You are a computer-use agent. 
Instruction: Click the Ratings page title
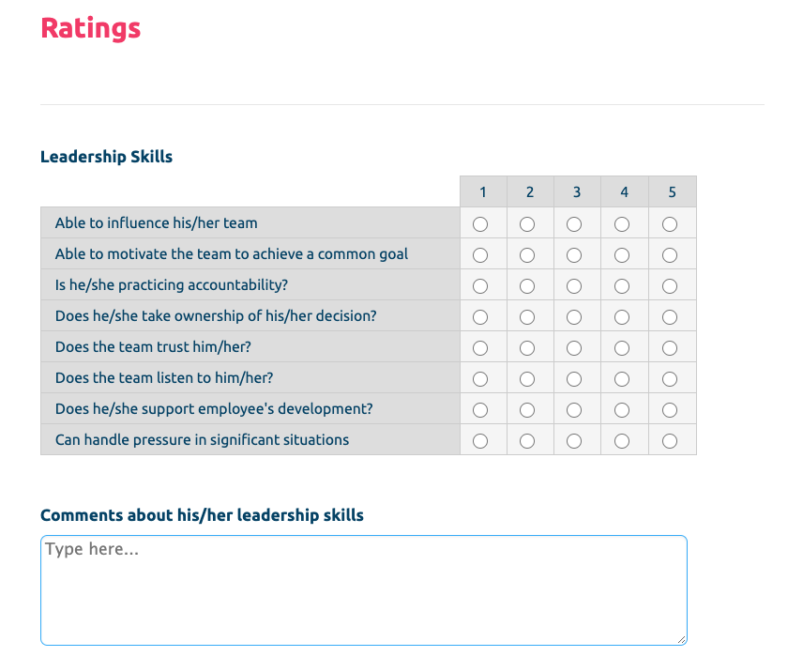(x=90, y=29)
